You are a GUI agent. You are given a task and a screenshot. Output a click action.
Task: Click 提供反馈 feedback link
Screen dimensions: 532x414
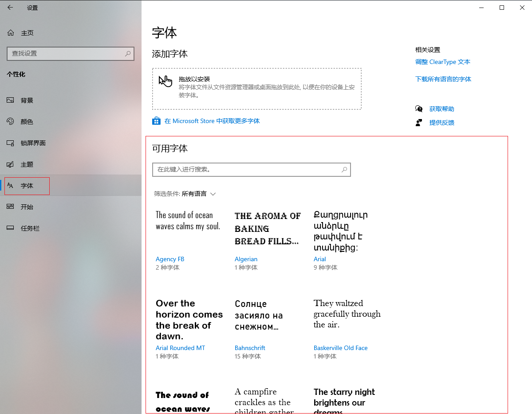coord(441,123)
